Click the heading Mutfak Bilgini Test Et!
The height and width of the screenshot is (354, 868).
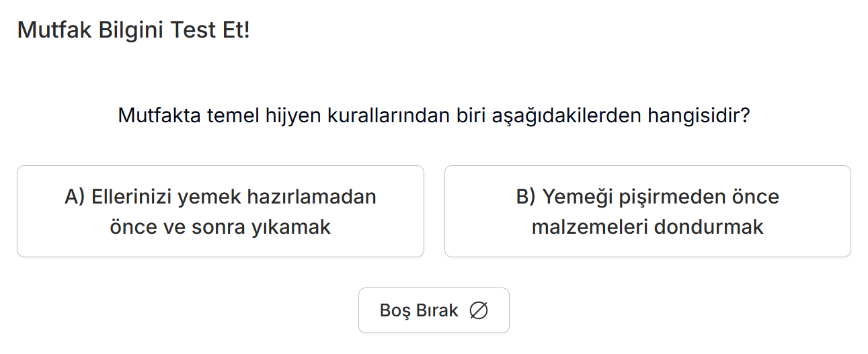(x=133, y=30)
